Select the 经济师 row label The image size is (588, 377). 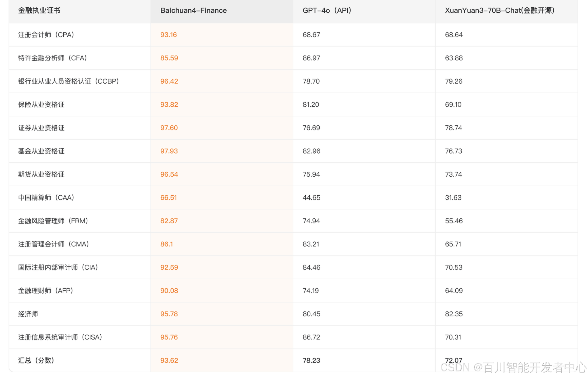pos(28,314)
